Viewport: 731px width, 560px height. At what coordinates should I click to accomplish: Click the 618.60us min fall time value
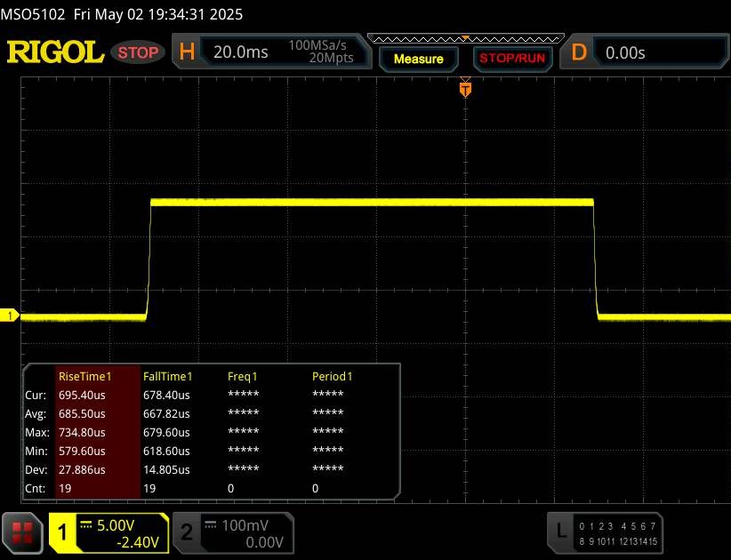coord(166,451)
